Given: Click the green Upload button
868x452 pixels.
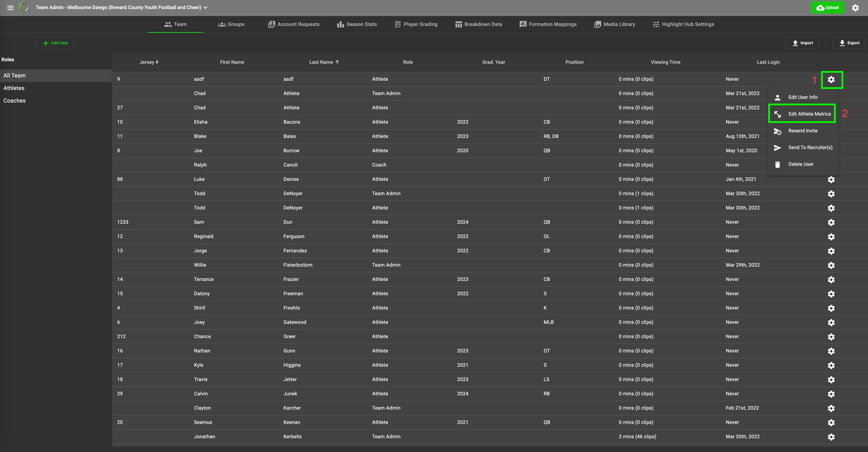Looking at the screenshot, I should tap(827, 7).
